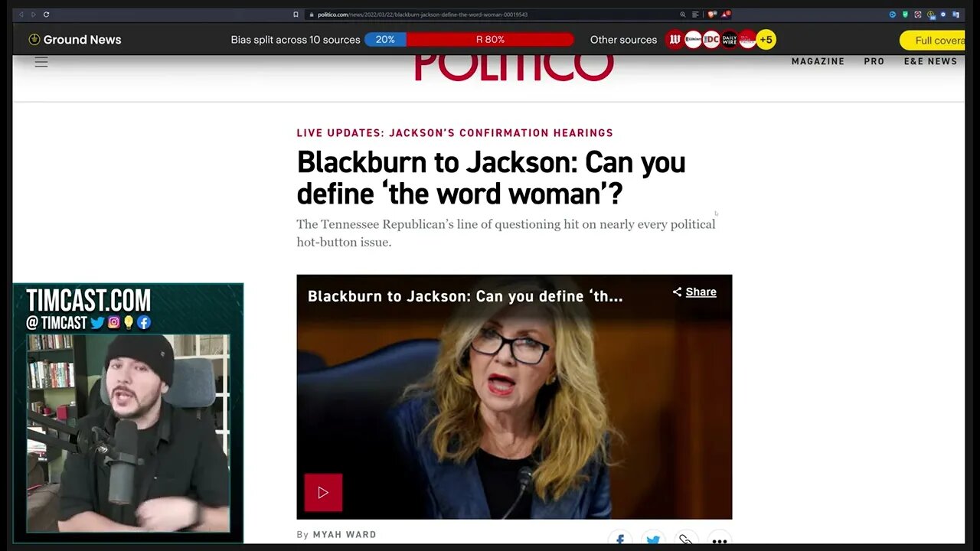
Task: Open Live Updates: Jackson's Confirmation Hearings link
Action: point(455,133)
